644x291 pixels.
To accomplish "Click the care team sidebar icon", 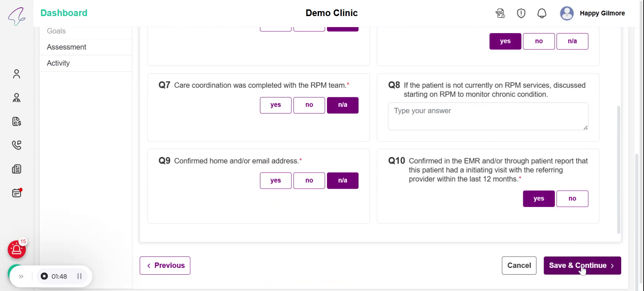I will tap(16, 98).
